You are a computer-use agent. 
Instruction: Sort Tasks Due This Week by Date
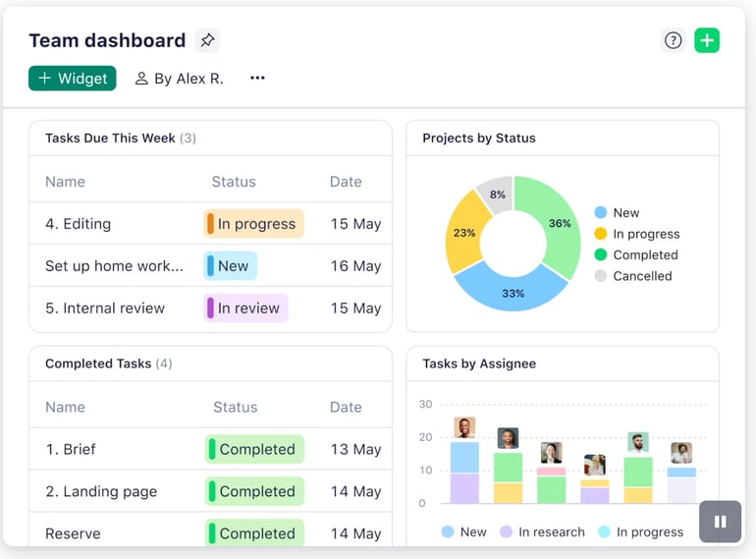[x=346, y=182]
